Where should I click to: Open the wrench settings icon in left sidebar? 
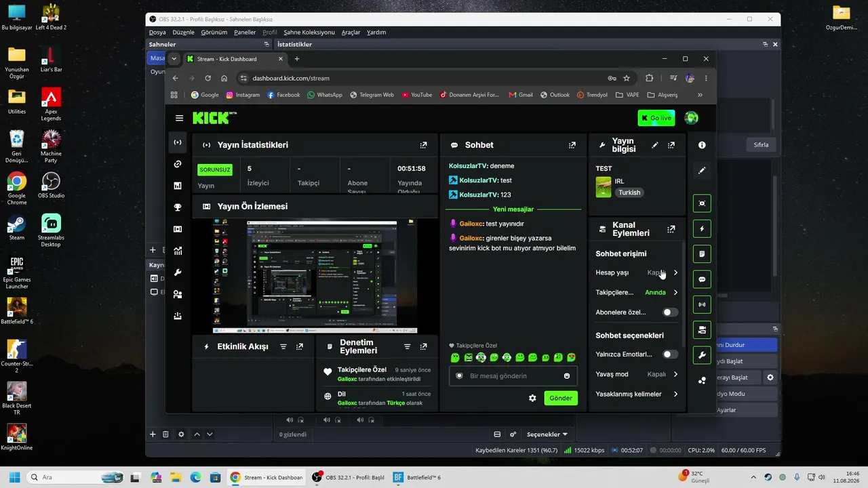[178, 272]
